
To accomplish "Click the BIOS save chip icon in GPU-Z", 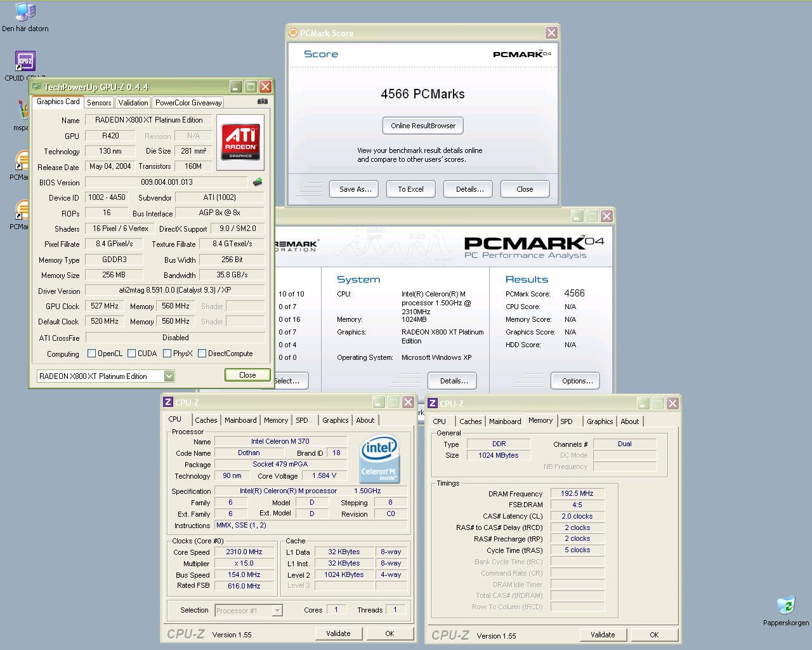I will tap(258, 182).
